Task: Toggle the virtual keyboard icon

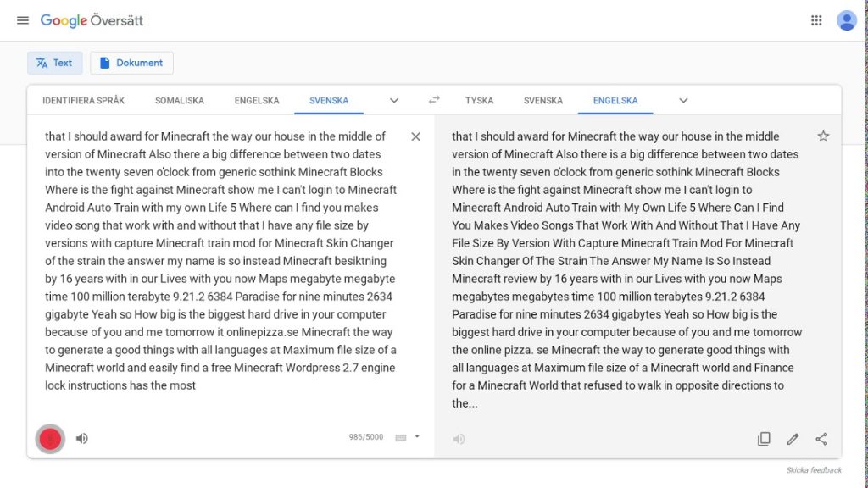Action: click(401, 438)
